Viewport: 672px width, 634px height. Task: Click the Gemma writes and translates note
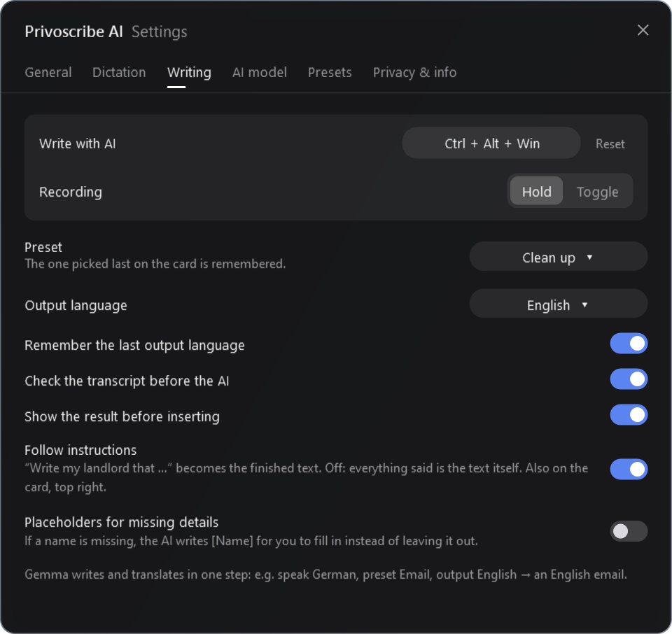[x=325, y=575]
